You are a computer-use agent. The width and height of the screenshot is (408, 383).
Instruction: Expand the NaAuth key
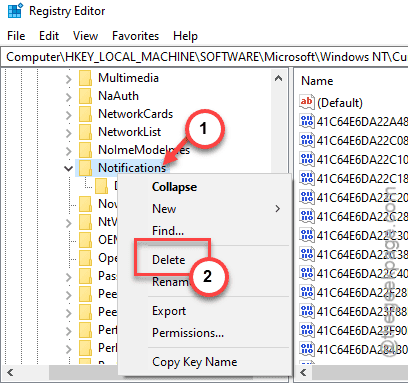click(68, 97)
